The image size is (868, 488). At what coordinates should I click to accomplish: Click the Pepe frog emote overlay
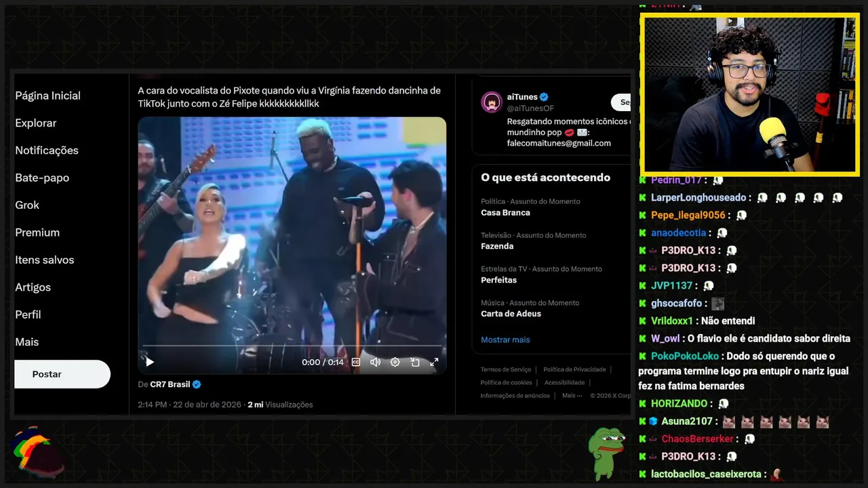[x=606, y=453]
